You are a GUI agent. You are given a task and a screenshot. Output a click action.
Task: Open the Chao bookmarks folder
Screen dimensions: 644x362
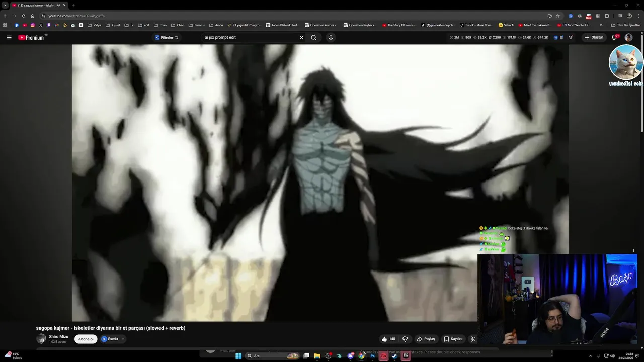point(178,25)
